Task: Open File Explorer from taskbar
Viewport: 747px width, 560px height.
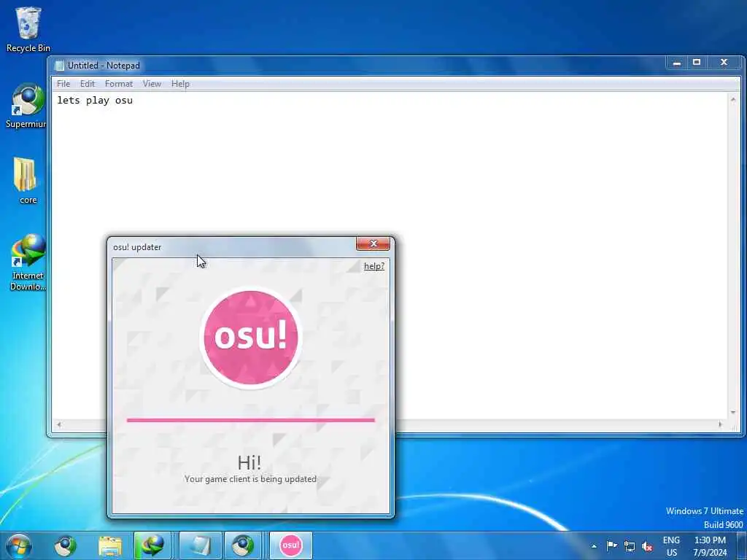Action: coord(110,545)
